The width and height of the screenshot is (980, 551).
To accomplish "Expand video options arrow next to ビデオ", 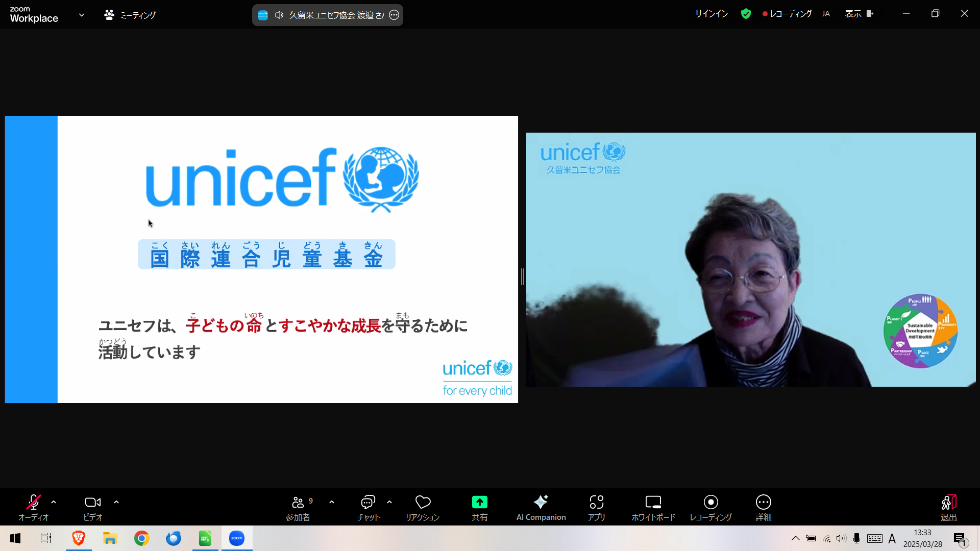I will (116, 503).
